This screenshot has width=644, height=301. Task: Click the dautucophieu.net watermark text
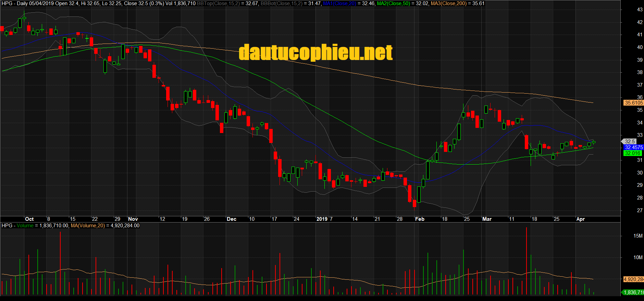point(315,52)
